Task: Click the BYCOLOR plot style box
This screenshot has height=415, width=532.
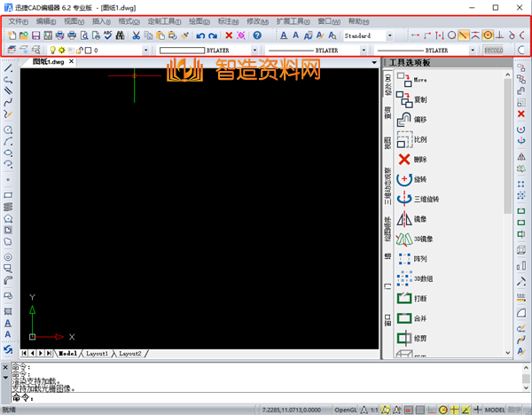Action: [x=494, y=51]
